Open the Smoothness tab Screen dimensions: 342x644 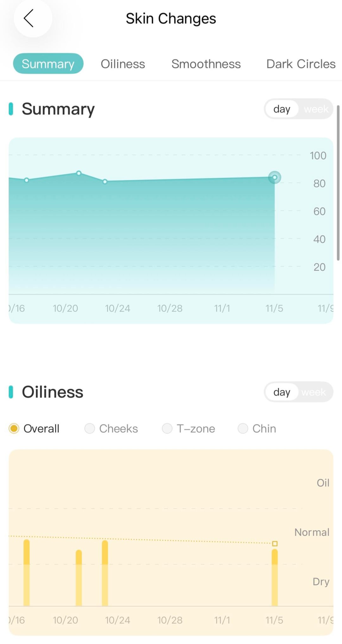(206, 64)
